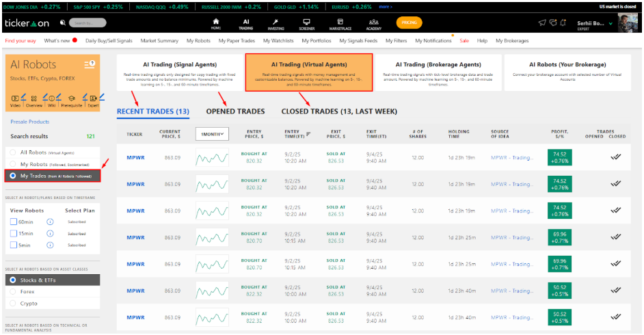
Task: Select the My Robots radio option
Action: tap(13, 164)
